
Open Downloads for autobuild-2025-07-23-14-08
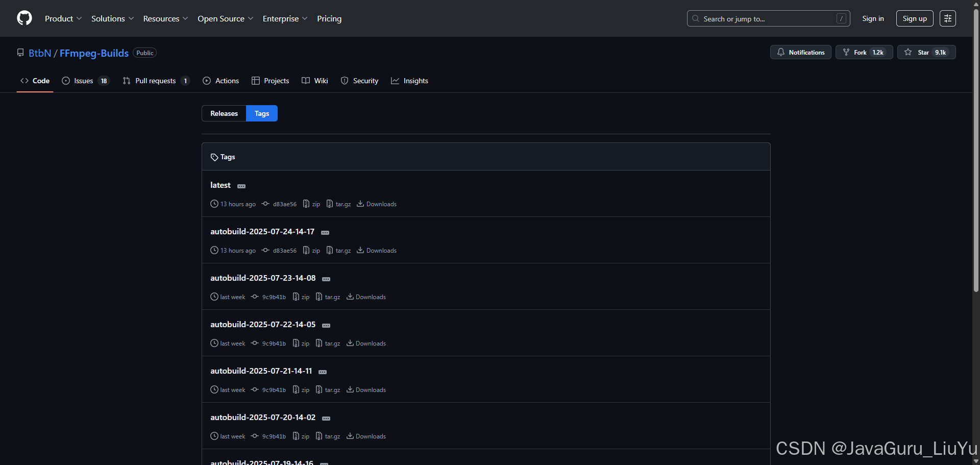tap(366, 297)
